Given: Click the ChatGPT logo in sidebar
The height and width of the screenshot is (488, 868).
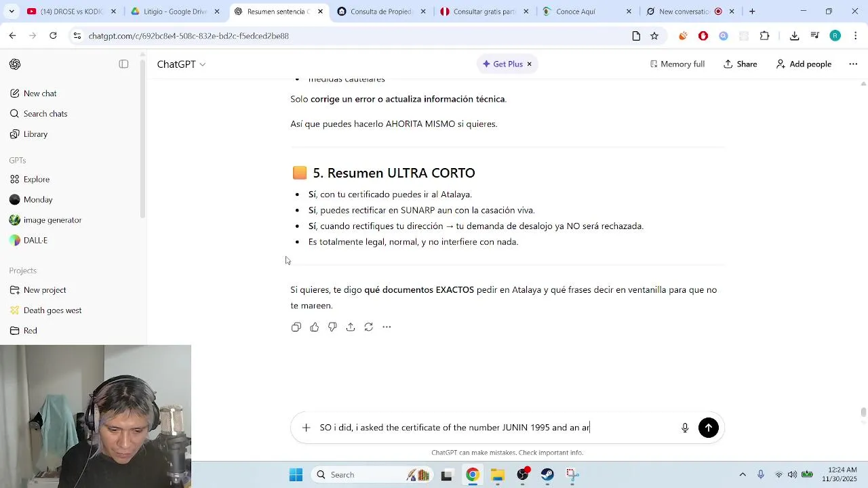Looking at the screenshot, I should 15,64.
